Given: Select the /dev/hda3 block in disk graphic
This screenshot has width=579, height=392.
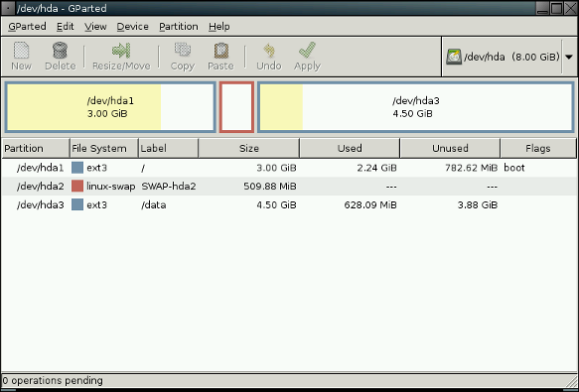Looking at the screenshot, I should (416, 107).
